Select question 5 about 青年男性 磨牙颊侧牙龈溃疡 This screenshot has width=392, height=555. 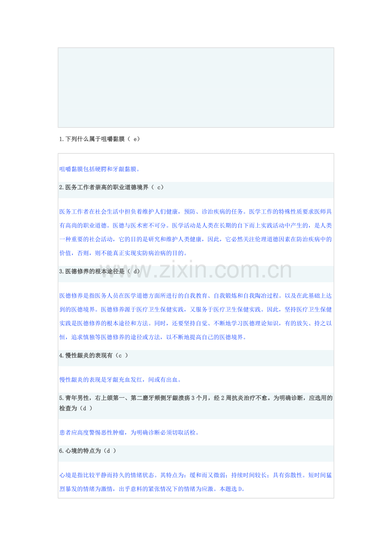tap(196, 403)
